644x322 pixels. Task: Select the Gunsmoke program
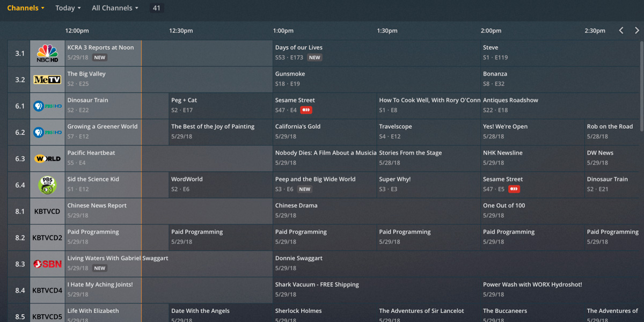click(376, 79)
